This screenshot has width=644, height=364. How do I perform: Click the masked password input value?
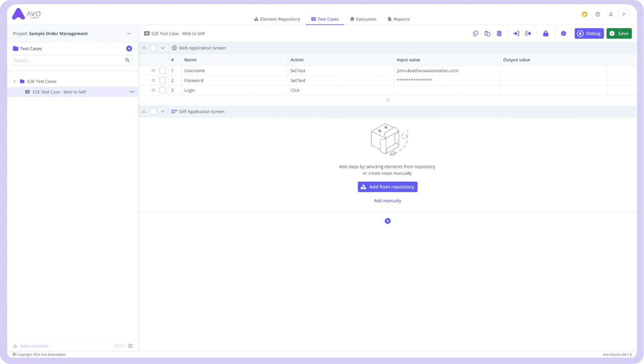click(414, 80)
